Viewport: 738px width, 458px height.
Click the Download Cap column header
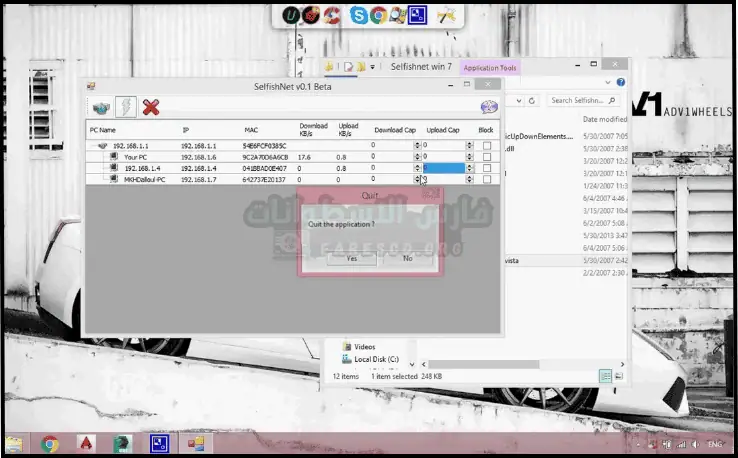(395, 130)
